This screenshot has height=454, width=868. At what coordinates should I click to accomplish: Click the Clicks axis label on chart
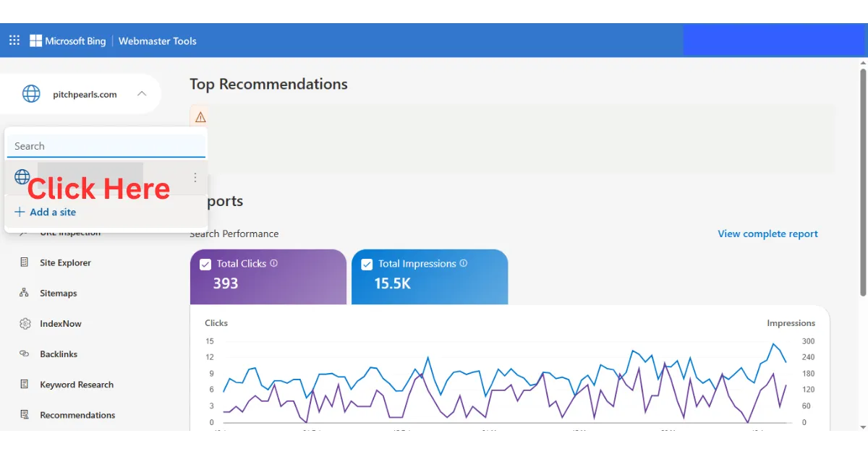(x=216, y=323)
